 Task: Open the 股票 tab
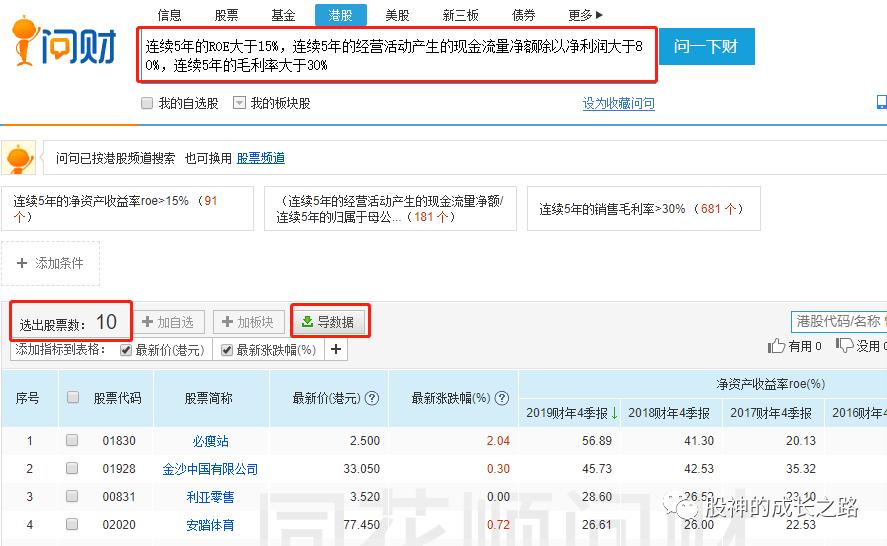(x=226, y=15)
